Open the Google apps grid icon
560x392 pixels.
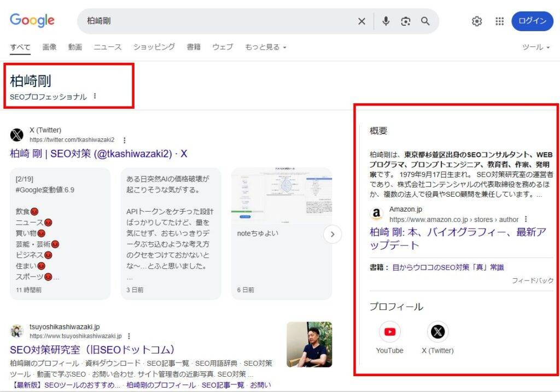pyautogui.click(x=499, y=21)
